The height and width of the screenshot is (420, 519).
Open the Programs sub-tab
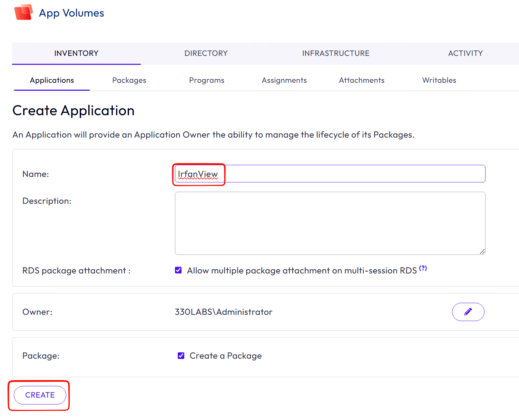click(207, 80)
